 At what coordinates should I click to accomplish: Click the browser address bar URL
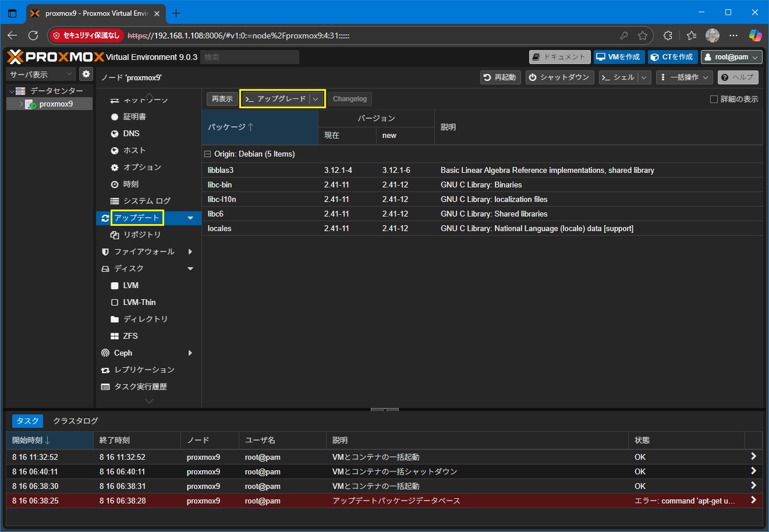[238, 36]
